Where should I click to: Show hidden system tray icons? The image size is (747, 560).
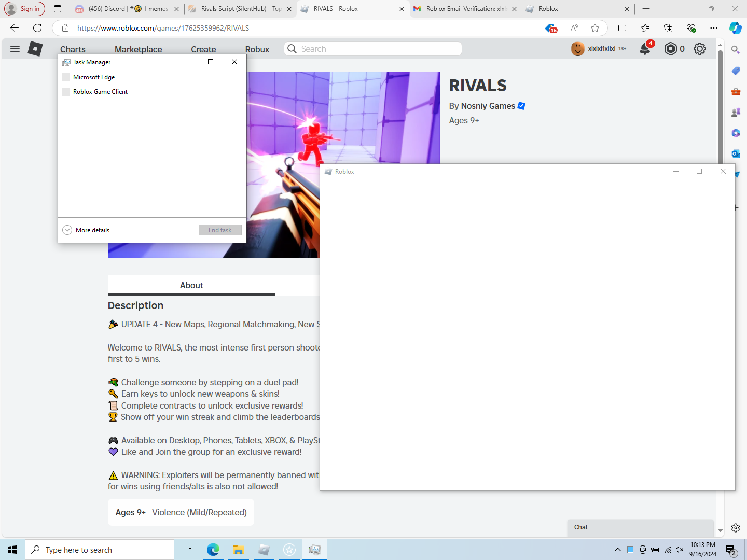(617, 550)
